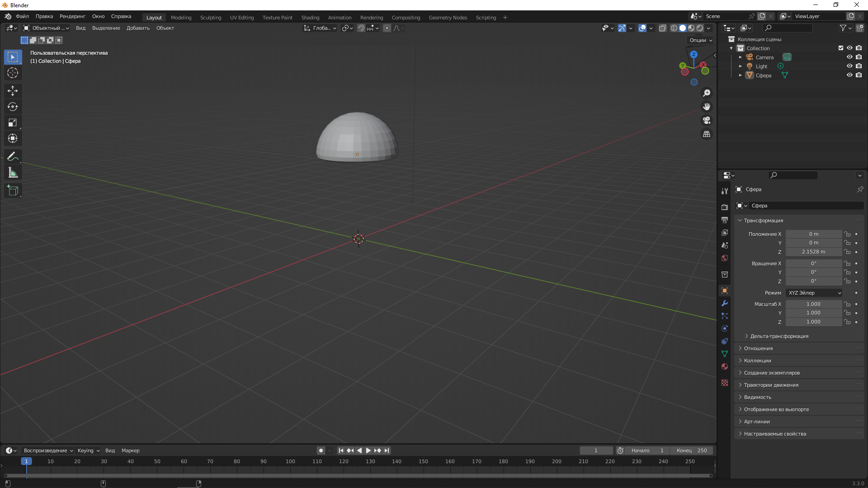
Task: Expand Дельта-трансформация panel
Action: [779, 336]
